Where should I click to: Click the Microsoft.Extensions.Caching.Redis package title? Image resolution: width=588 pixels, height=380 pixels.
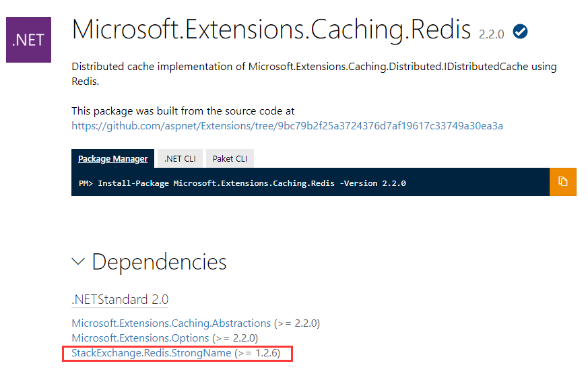(271, 31)
